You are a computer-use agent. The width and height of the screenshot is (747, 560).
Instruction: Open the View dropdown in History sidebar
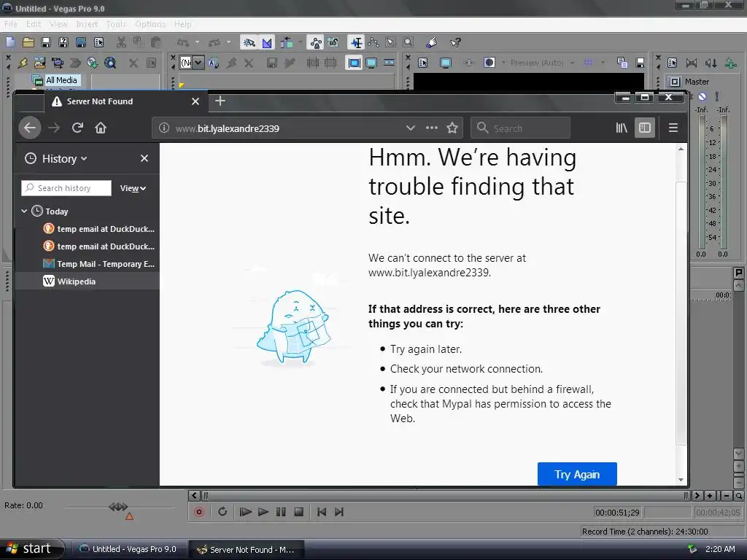tap(133, 188)
